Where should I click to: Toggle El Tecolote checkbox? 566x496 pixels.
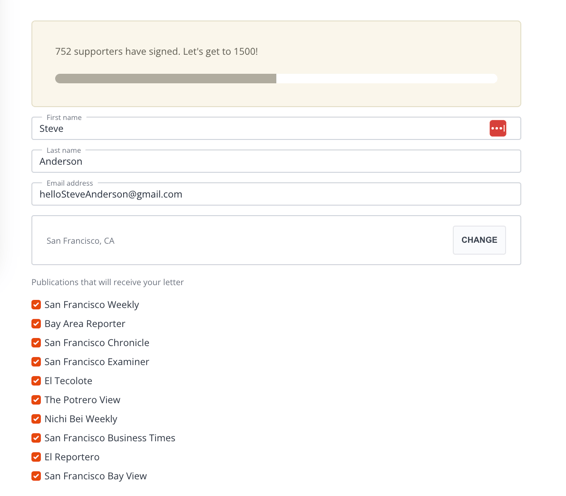pos(36,380)
